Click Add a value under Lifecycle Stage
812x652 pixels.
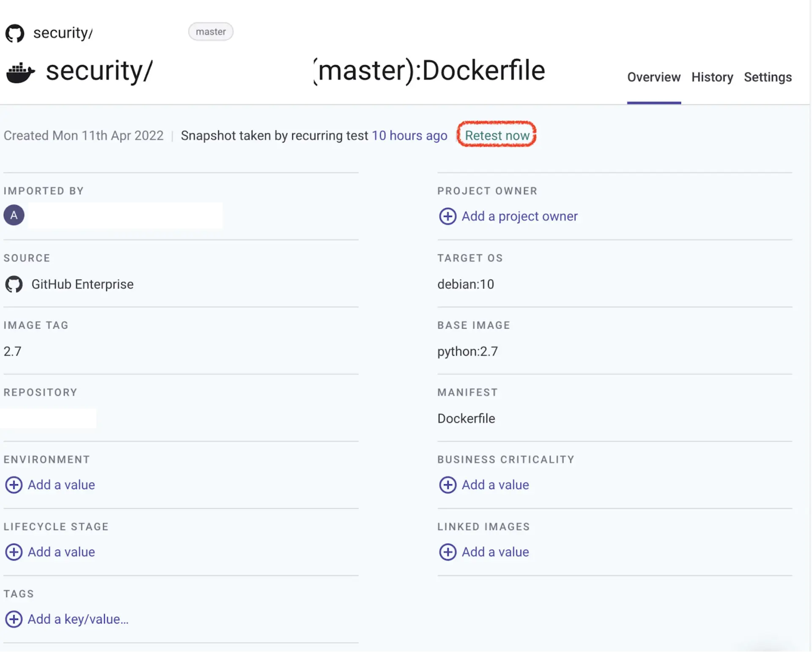(61, 552)
